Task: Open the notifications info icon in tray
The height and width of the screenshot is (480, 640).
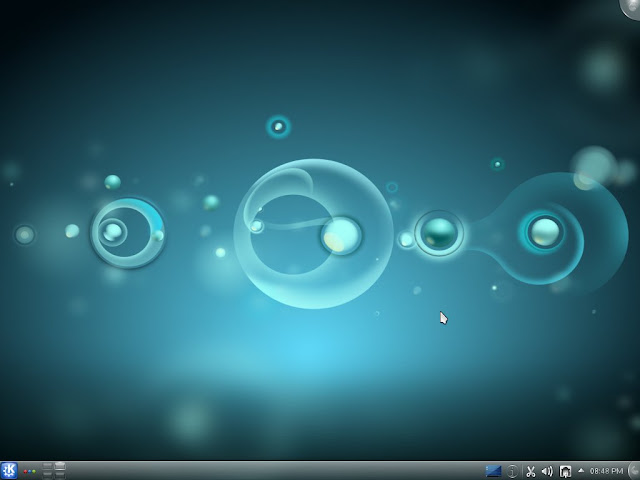Action: [x=513, y=471]
